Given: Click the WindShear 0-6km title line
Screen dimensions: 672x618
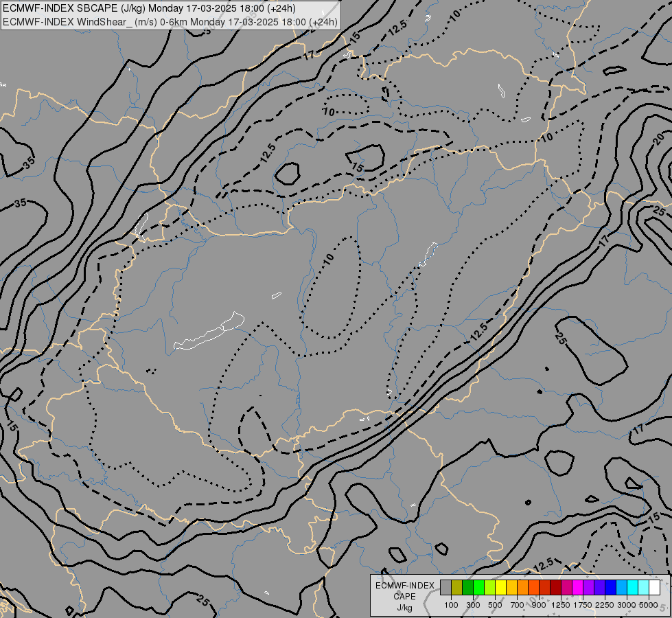Looking at the screenshot, I should (x=170, y=22).
